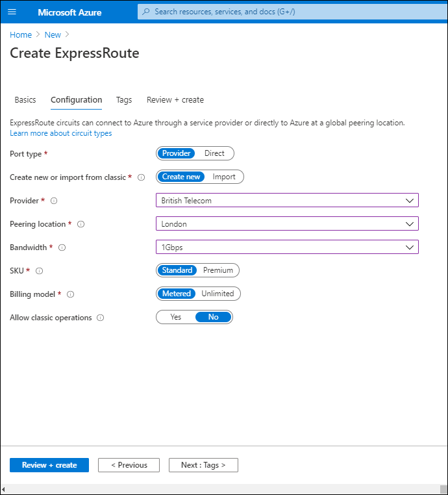Click the Create ExpressRoute page title
Image resolution: width=448 pixels, height=495 pixels.
pos(75,53)
